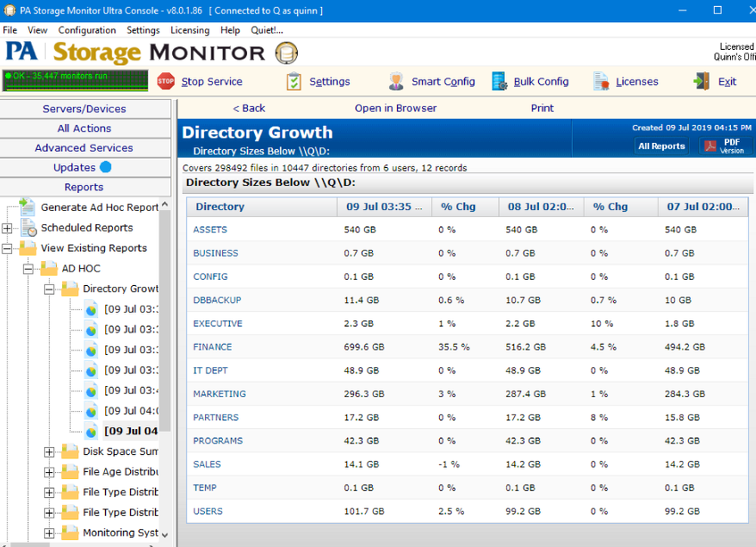Click the blue Updates notification dot
This screenshot has width=756, height=547.
click(x=106, y=167)
